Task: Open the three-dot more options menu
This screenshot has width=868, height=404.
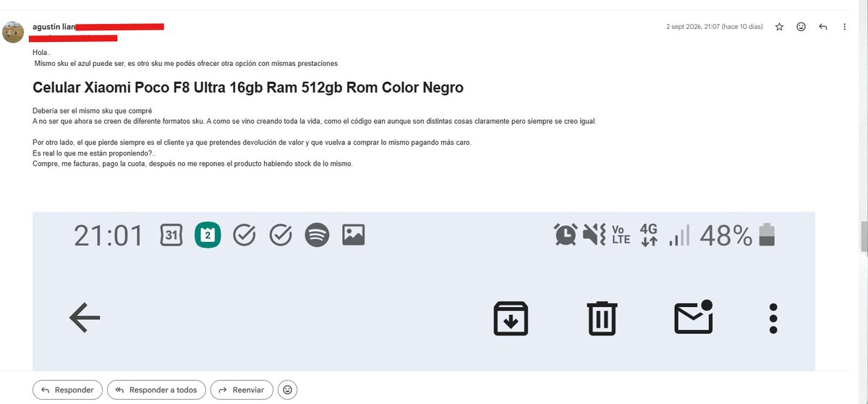Action: coord(844,27)
